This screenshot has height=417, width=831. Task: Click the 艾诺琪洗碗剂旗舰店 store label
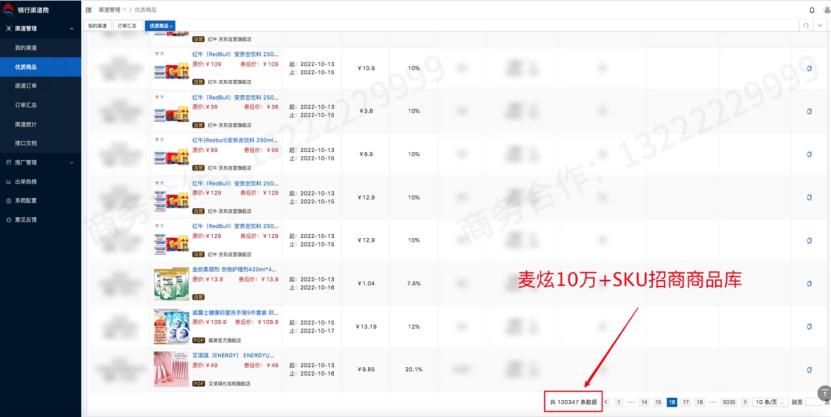tap(229, 383)
